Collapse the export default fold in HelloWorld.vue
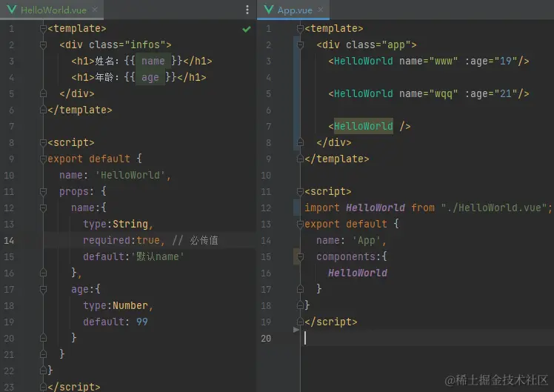 click(43, 159)
